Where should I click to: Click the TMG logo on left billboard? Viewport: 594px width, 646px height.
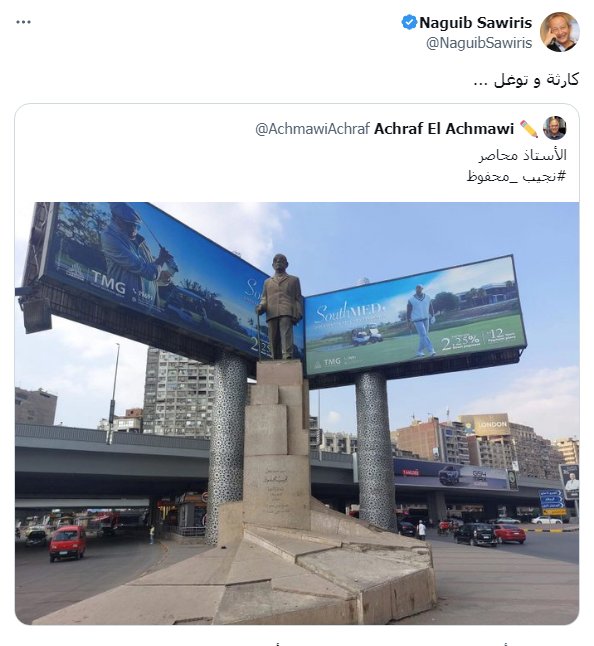click(x=108, y=281)
